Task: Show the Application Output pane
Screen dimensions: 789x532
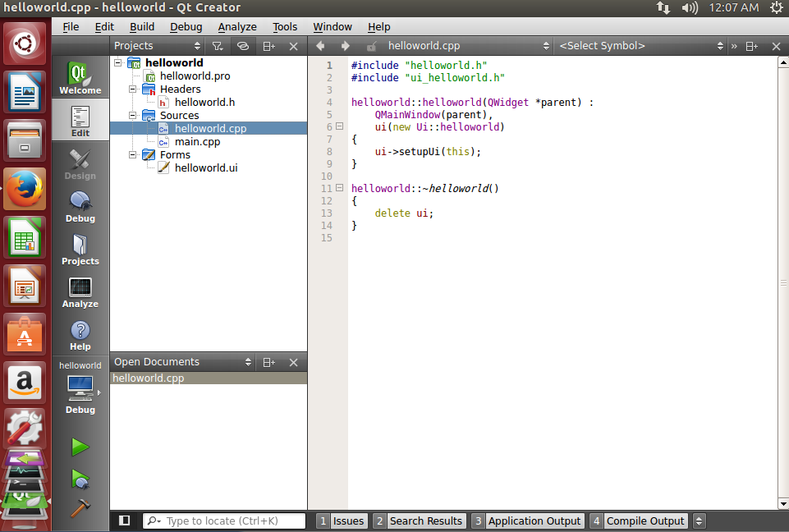Action: click(x=528, y=521)
